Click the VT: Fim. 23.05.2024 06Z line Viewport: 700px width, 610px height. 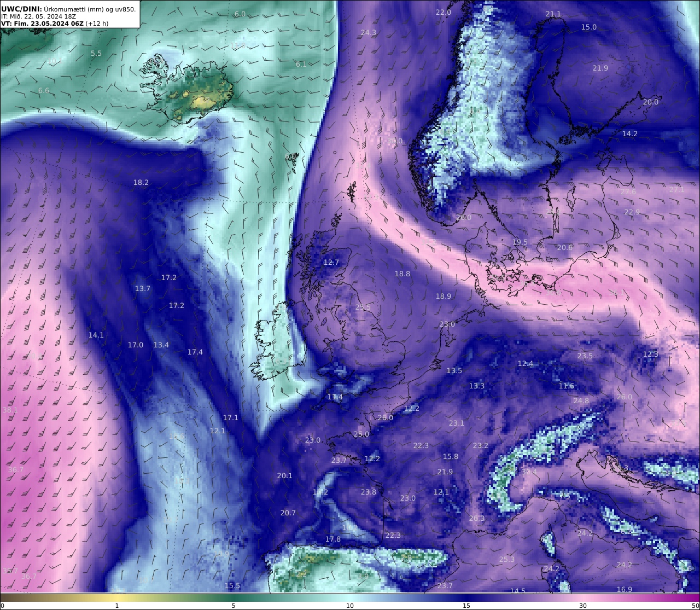pyautogui.click(x=42, y=24)
